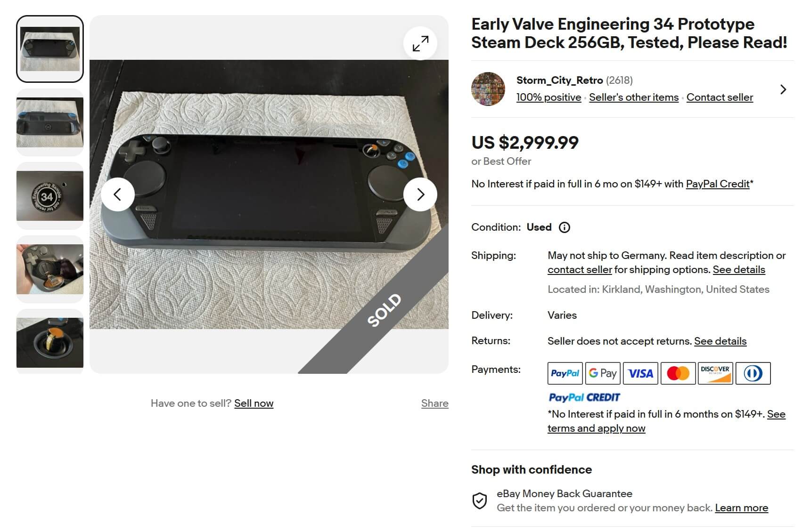
Task: Select the back-view Steam Deck thumbnail
Action: 50,122
